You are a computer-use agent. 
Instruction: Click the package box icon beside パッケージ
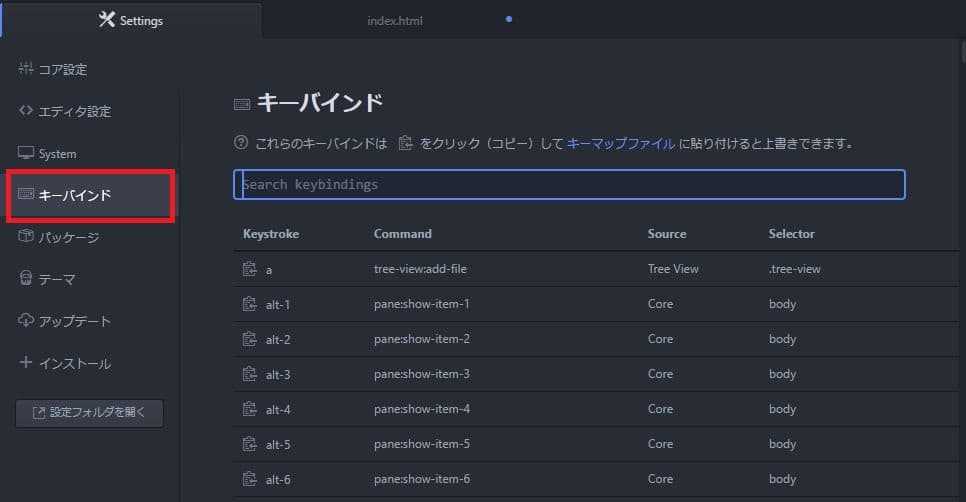coord(26,236)
